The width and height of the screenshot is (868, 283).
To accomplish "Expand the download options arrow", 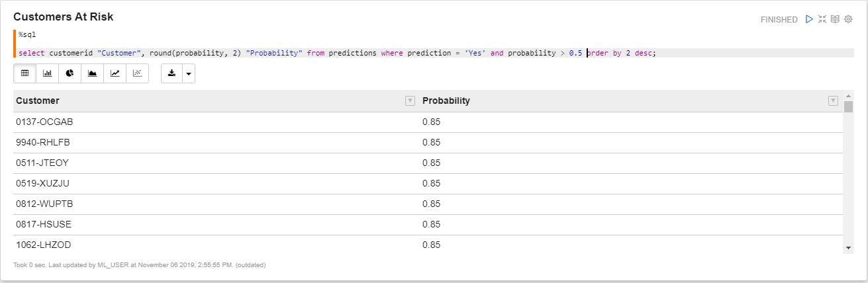I will click(189, 73).
